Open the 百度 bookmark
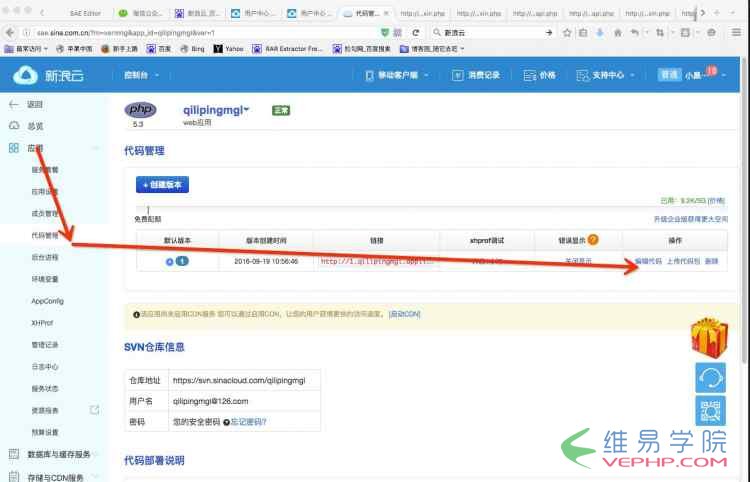 tap(158, 48)
